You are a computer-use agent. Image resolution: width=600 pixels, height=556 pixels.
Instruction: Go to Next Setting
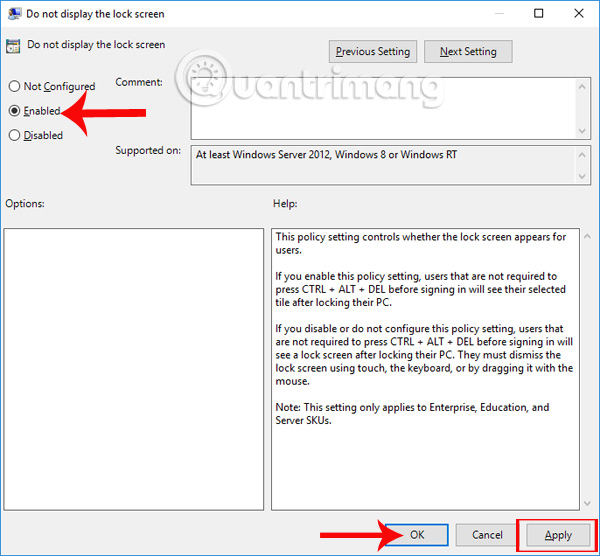coord(468,51)
